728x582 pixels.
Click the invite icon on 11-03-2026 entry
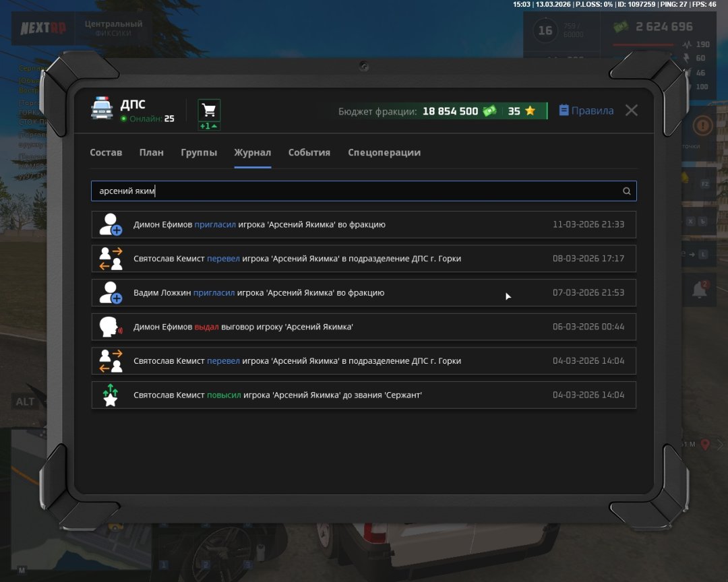(x=111, y=224)
